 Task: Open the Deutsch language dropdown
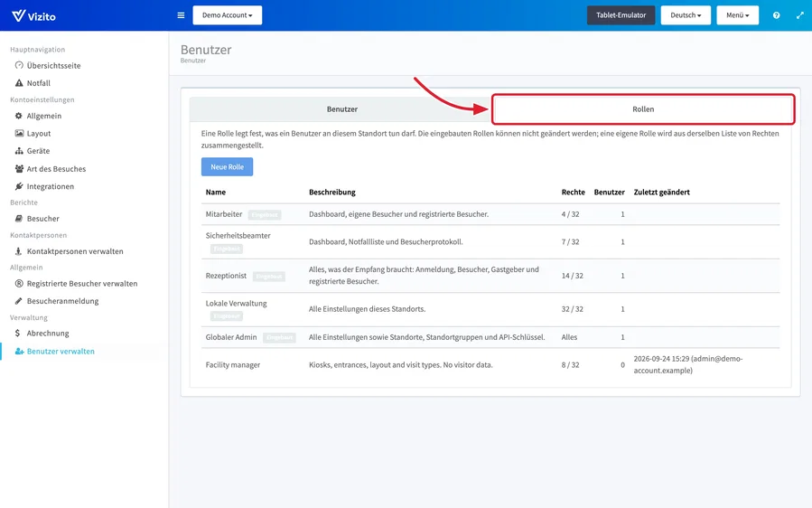686,15
